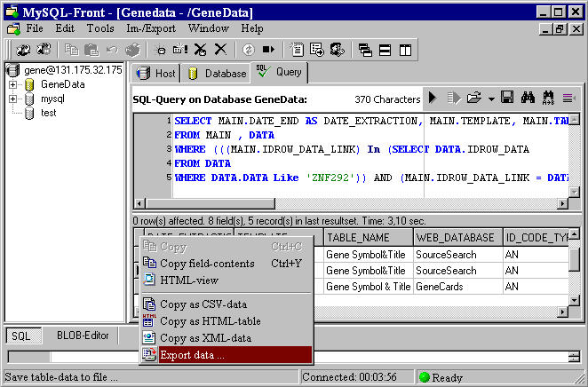Find text with the binoculars icon
The height and width of the screenshot is (387, 588).
click(x=528, y=98)
